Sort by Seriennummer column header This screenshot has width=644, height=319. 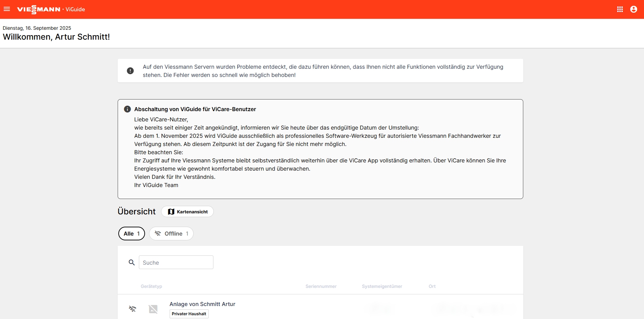(321, 287)
